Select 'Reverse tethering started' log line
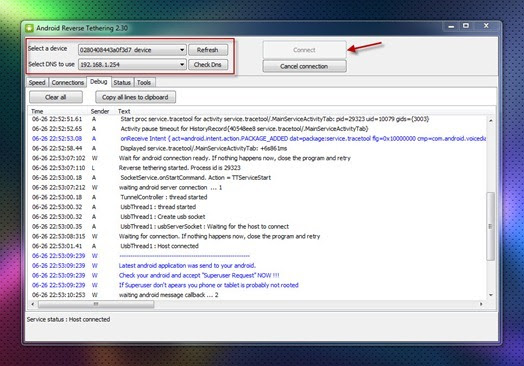 (x=257, y=168)
